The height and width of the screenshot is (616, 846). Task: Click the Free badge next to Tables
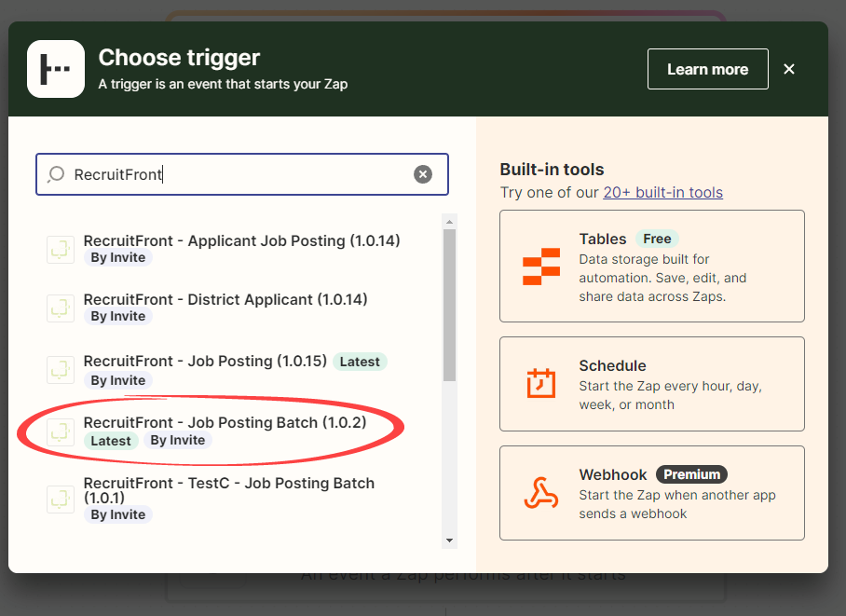657,239
